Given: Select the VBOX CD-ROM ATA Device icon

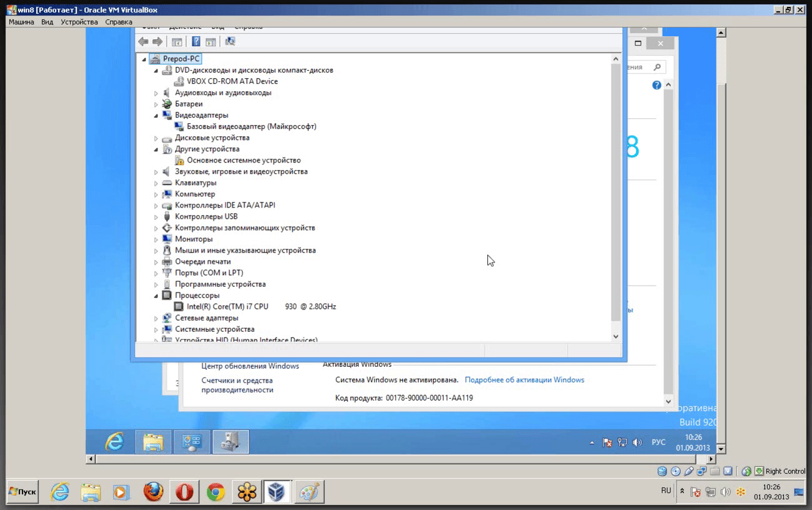Looking at the screenshot, I should coord(179,81).
